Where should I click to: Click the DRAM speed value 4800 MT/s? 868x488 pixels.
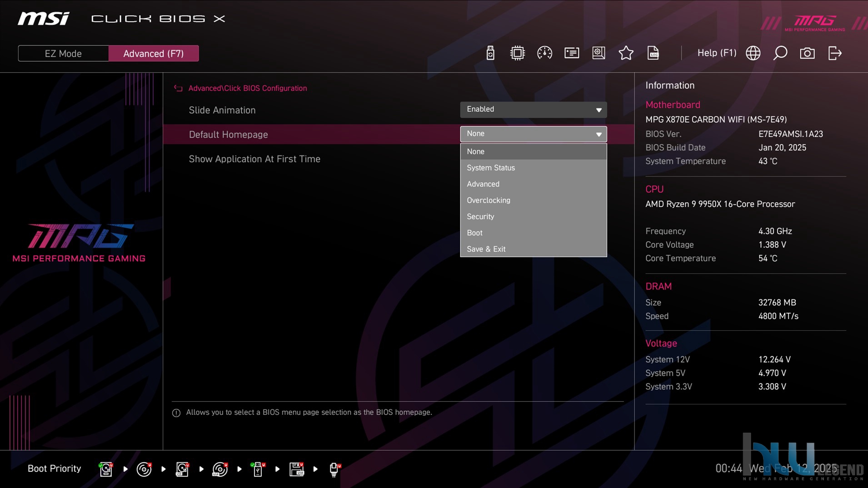coord(778,316)
